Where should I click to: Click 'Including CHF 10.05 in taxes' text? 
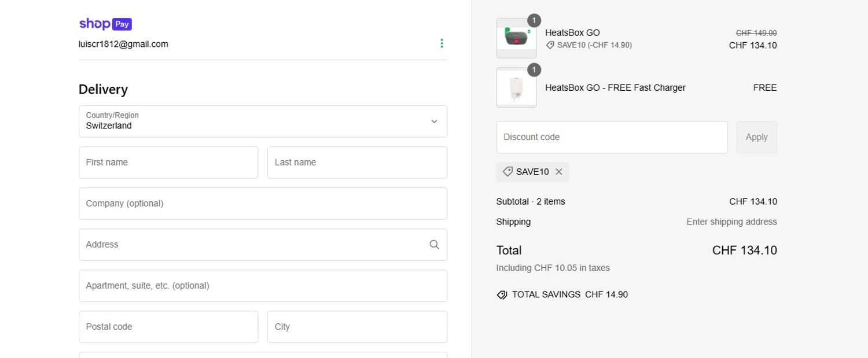tap(553, 268)
